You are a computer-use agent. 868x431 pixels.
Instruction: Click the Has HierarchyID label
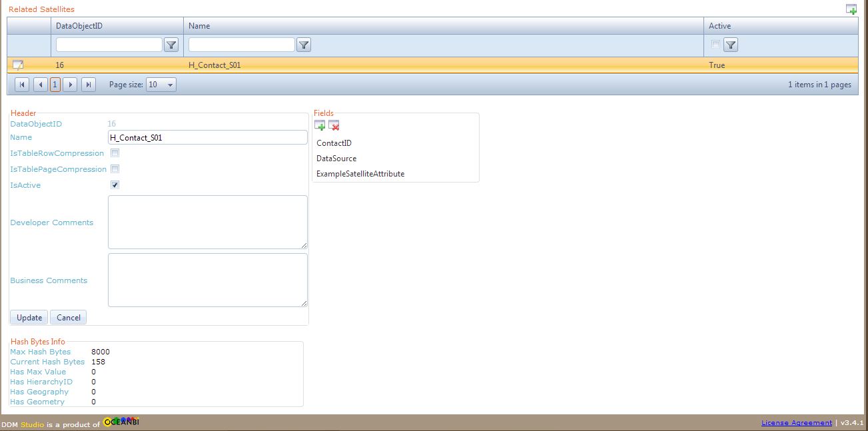point(41,382)
